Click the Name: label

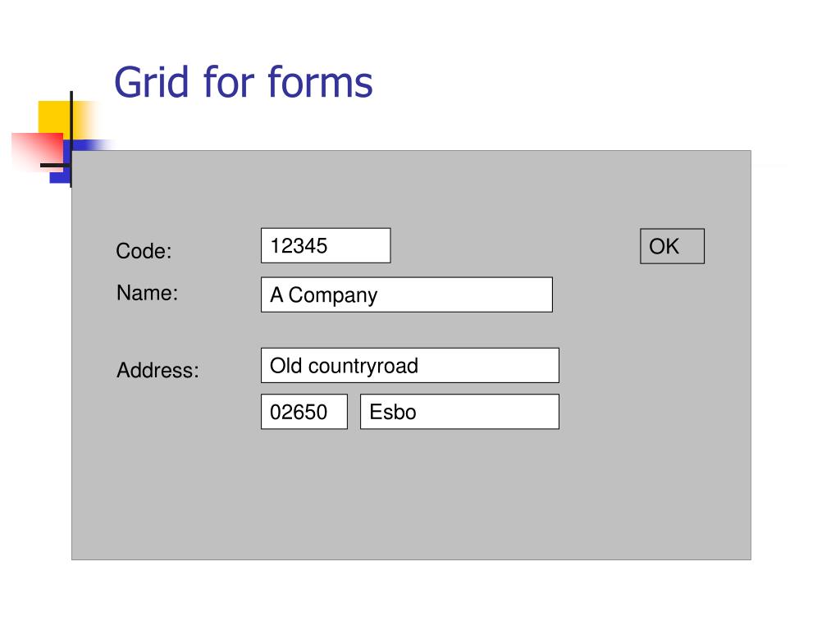point(148,293)
